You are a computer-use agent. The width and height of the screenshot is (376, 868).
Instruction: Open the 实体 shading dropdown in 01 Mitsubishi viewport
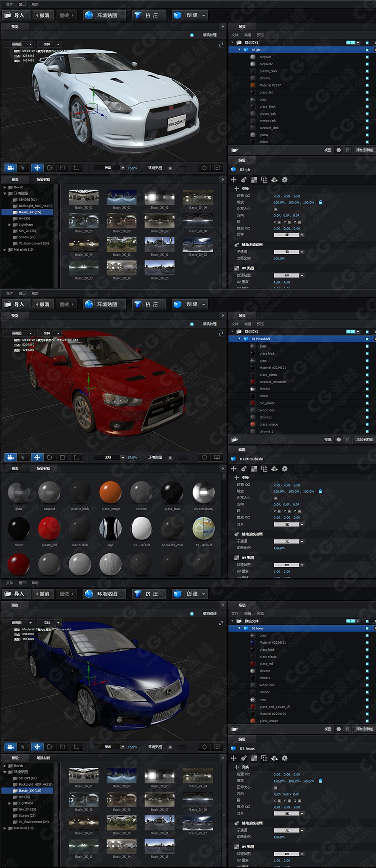tap(49, 333)
